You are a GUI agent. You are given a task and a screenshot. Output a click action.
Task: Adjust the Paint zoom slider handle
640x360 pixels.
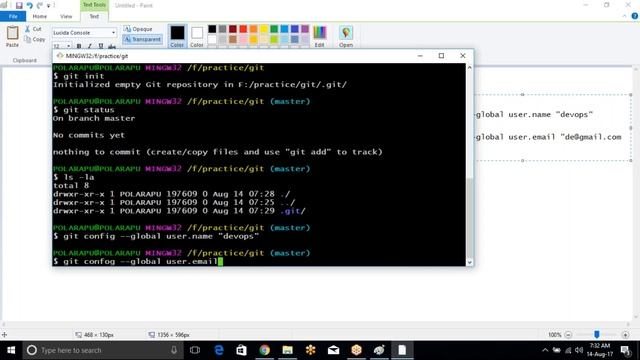pos(597,335)
